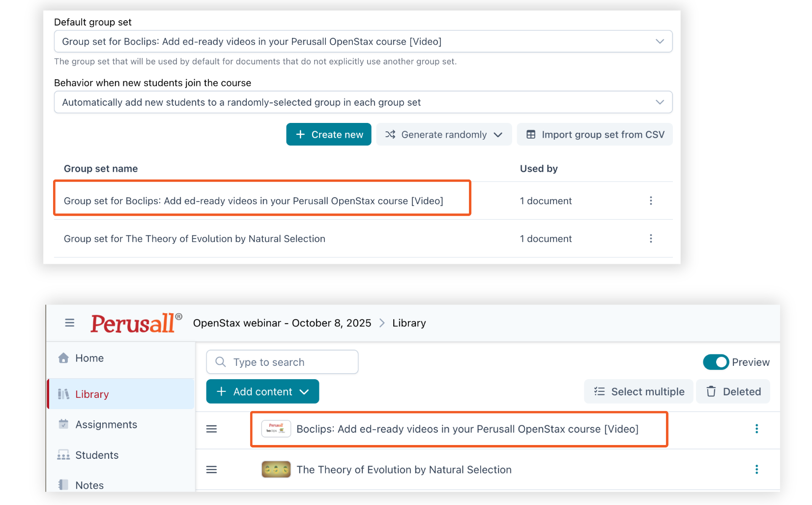Image resolution: width=812 pixels, height=505 pixels.
Task: Open kebab menu for Theory of Evolution library item
Action: (x=756, y=470)
